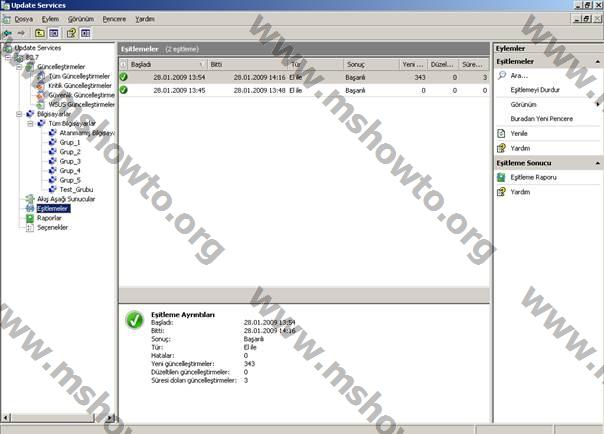Open the Pencere menu
Viewport: 604px width, 434px height.
click(114, 19)
